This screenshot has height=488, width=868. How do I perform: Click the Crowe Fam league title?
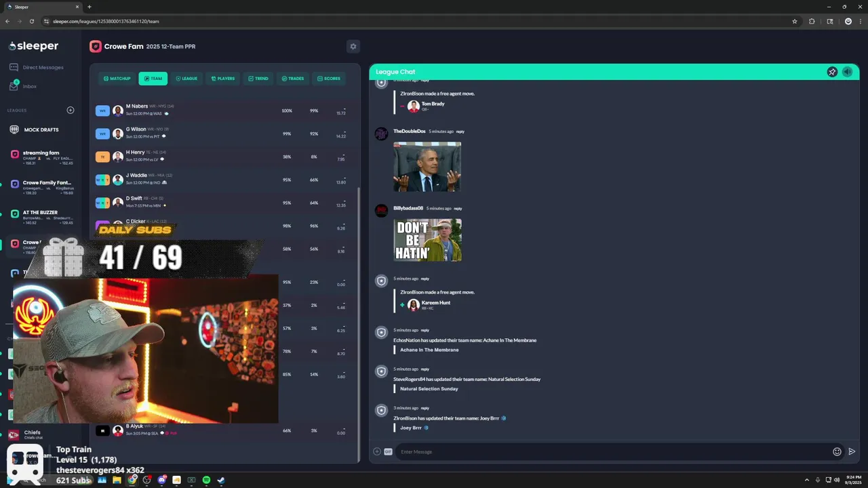click(x=123, y=46)
